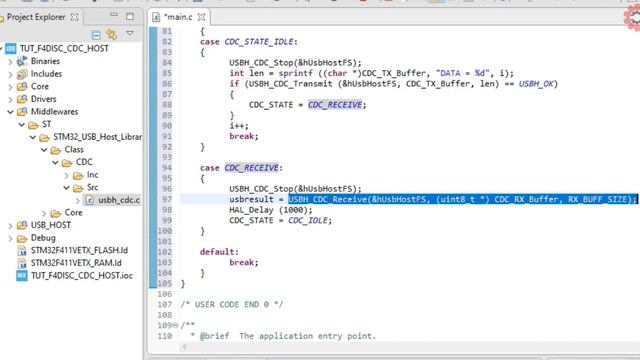The width and height of the screenshot is (640, 360).
Task: Select the STM32_USB_Host_Library folder
Action: [97, 137]
